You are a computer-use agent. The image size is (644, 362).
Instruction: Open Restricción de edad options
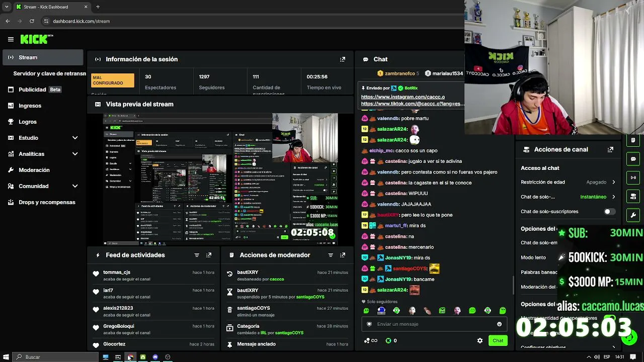click(x=568, y=182)
